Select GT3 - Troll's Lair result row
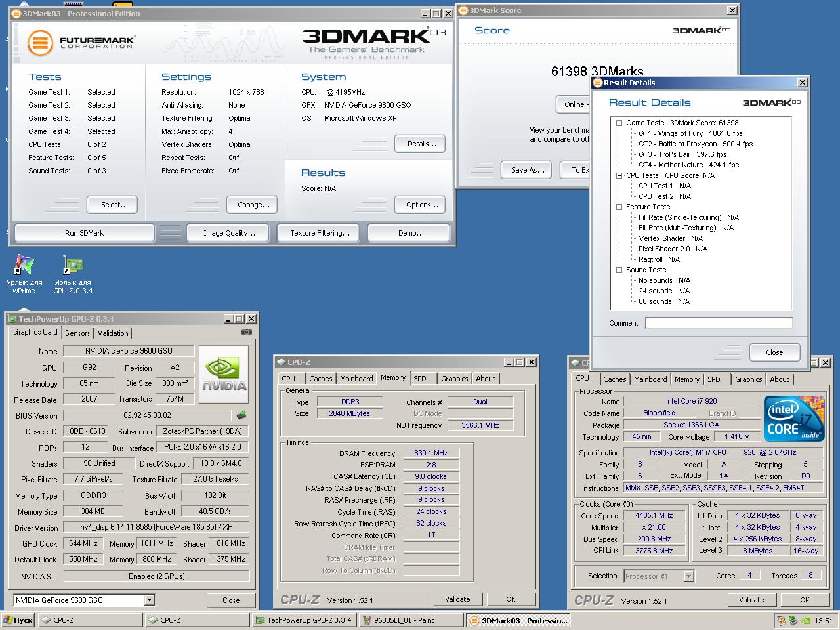 [x=682, y=154]
